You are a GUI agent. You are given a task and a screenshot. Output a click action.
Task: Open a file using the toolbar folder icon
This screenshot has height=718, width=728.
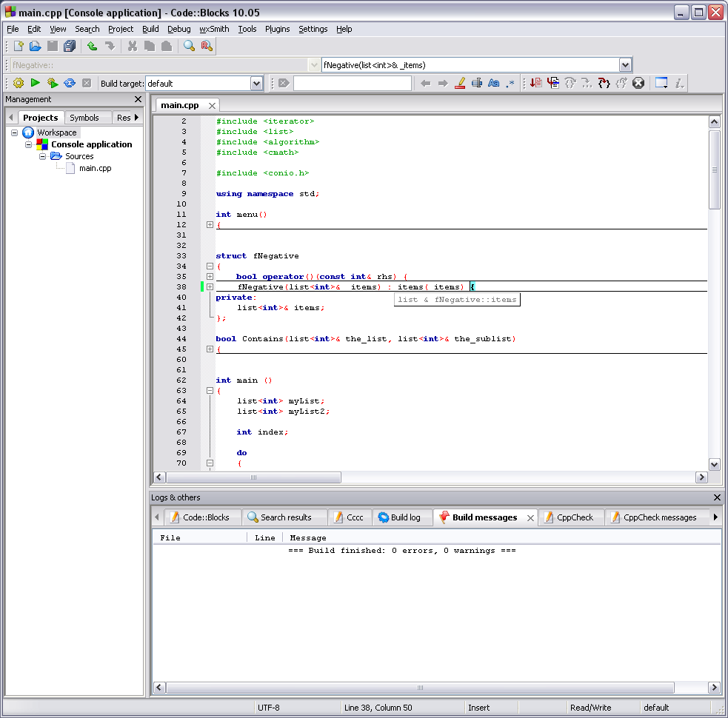[x=35, y=46]
